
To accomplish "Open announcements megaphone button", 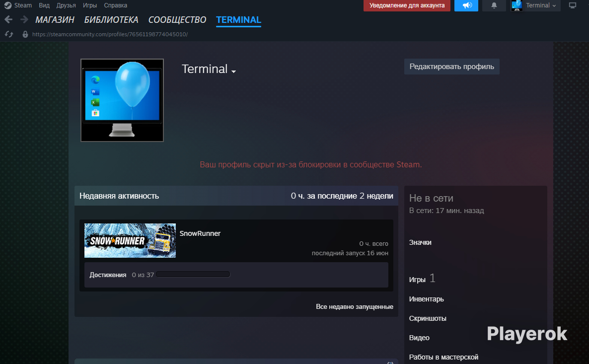I will [x=466, y=5].
